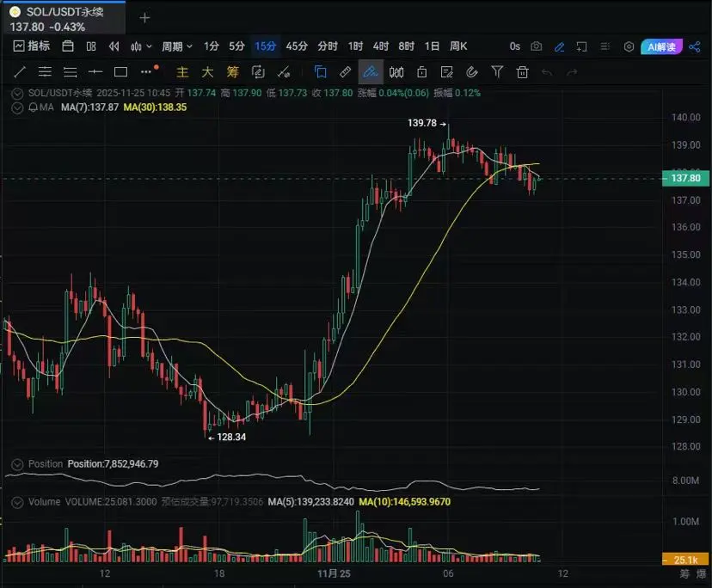Click the rewind replay icon
Image resolution: width=712 pixels, height=588 pixels.
(x=114, y=46)
